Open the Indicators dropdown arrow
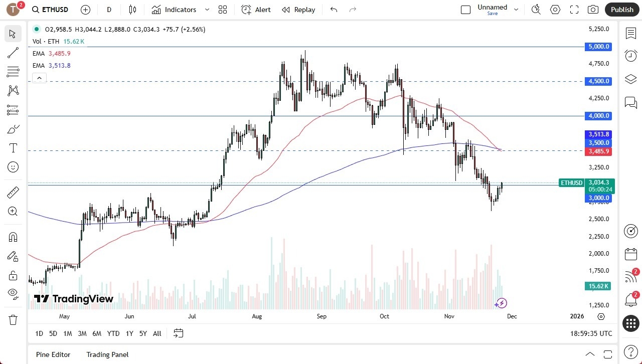Screen dimensions: 642x364 click(x=206, y=9)
